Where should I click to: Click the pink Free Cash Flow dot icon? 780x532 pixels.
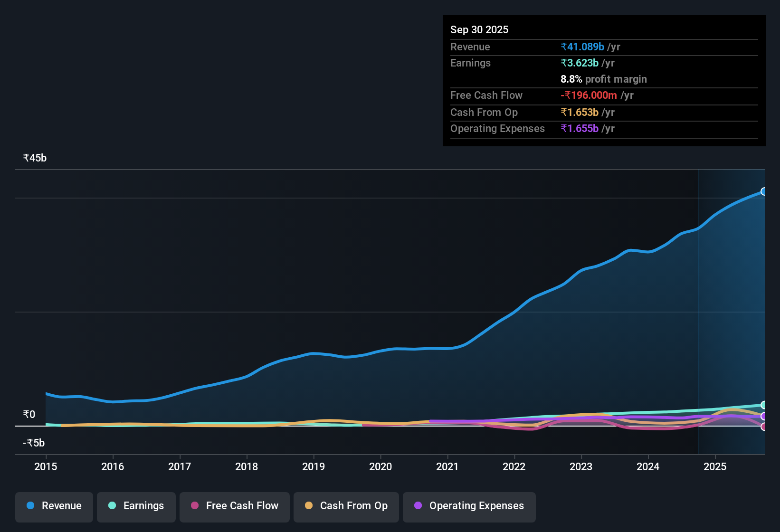194,506
